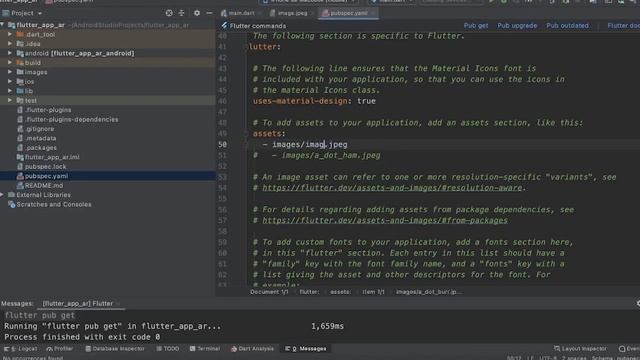Expand the images folder

point(10,72)
